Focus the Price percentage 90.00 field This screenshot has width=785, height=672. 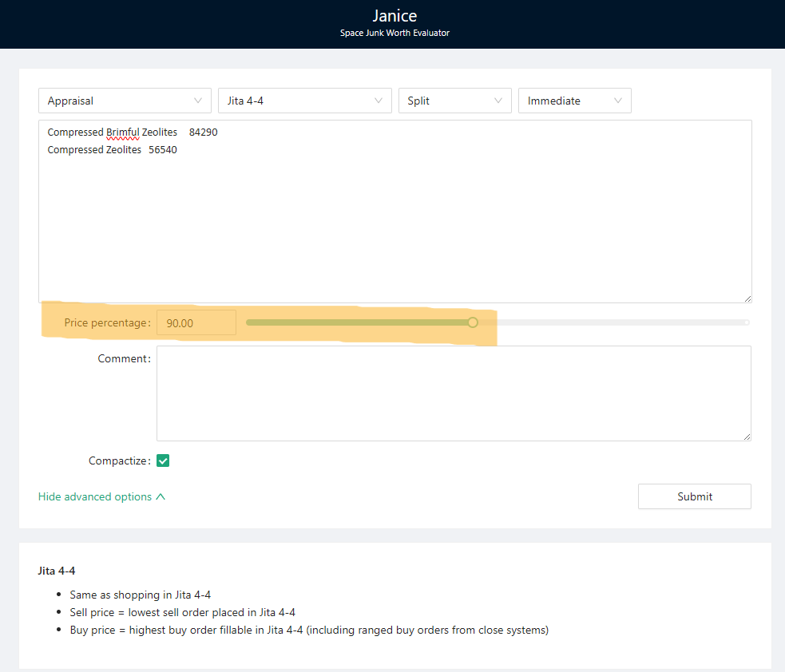pos(196,322)
